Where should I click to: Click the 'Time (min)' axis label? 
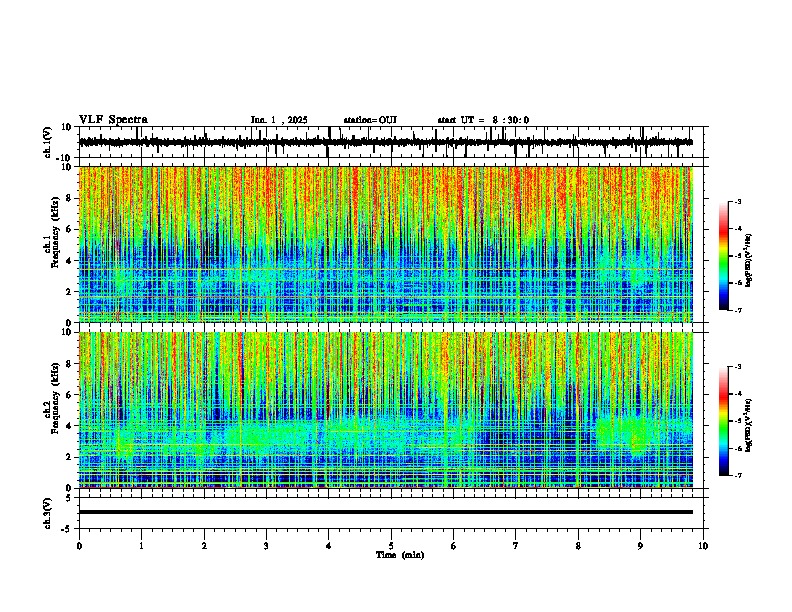[400, 555]
